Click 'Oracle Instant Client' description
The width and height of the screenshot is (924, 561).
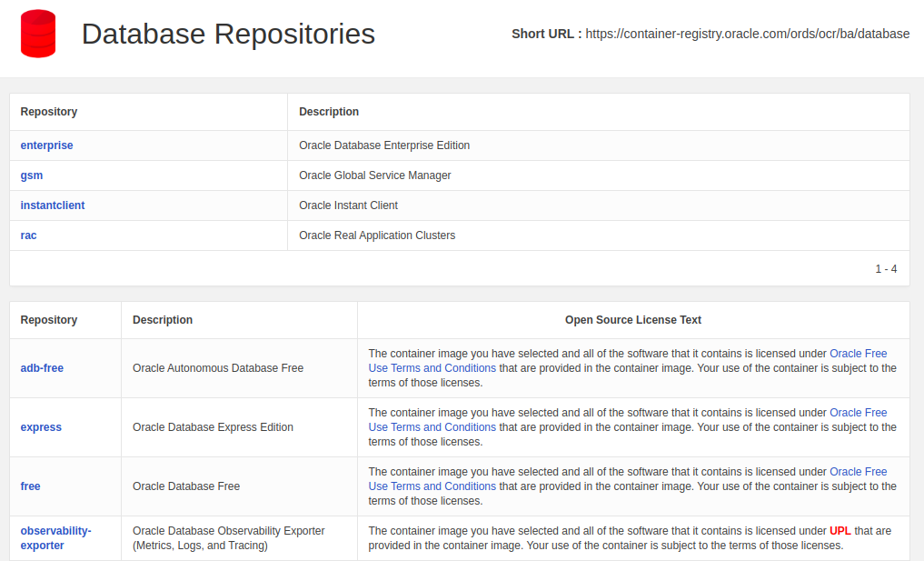pos(348,205)
